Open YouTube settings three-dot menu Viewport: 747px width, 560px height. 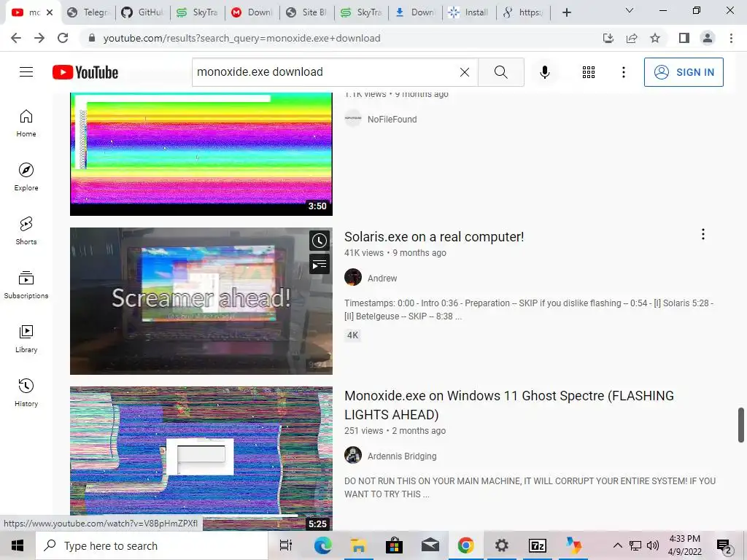pos(623,72)
